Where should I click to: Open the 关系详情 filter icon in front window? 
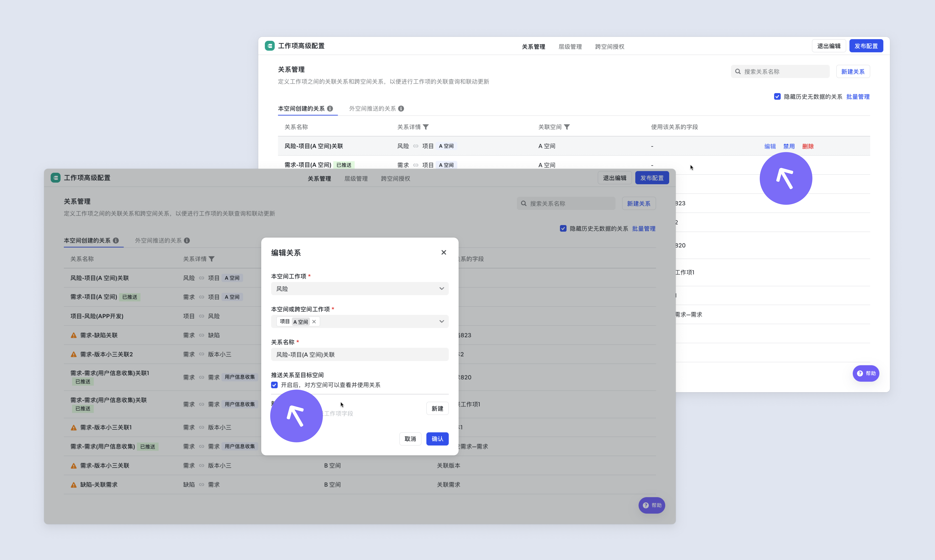coord(212,259)
